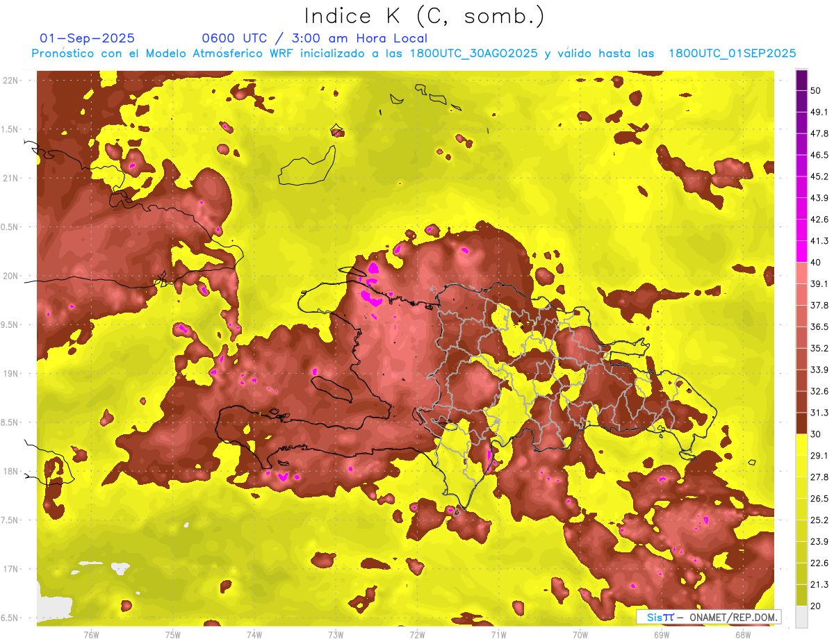Viewport: 834px width, 644px height.
Task: Click the latitude label '20N'
Action: 10,276
